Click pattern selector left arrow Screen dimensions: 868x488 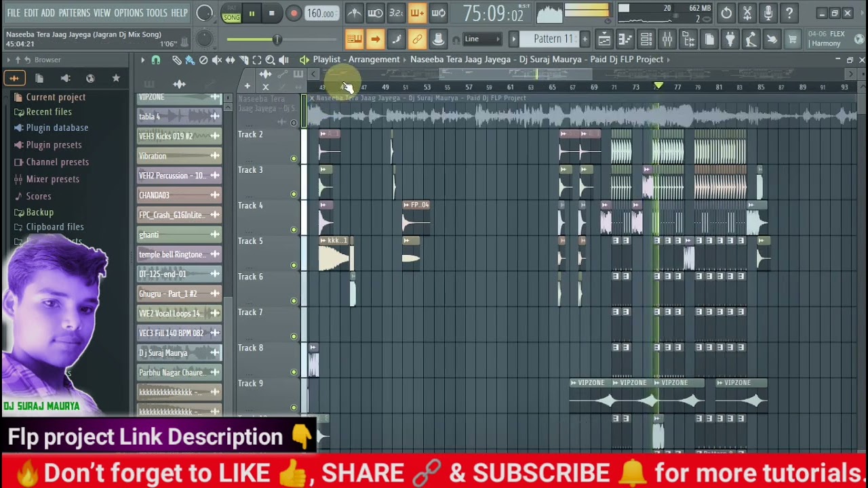(x=513, y=39)
